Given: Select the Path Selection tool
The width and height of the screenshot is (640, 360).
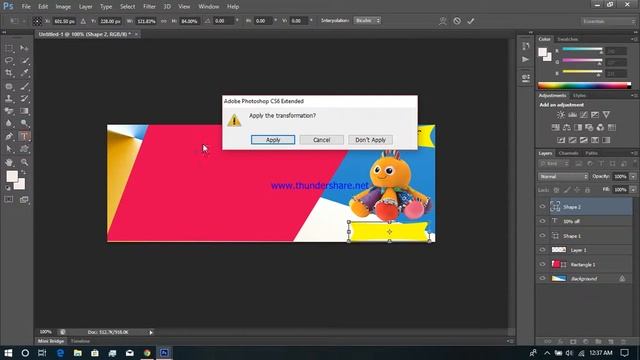Looking at the screenshot, I should click(x=9, y=149).
